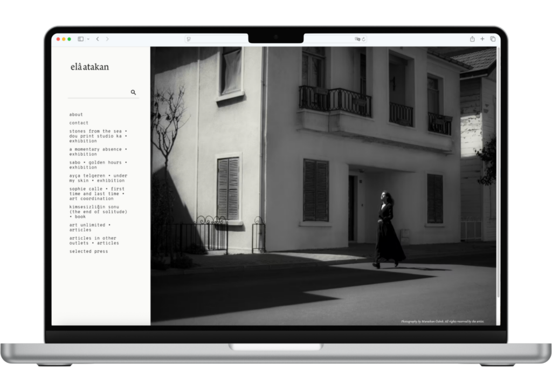The image size is (552, 392).
Task: Open the Share menu icon
Action: pos(472,39)
